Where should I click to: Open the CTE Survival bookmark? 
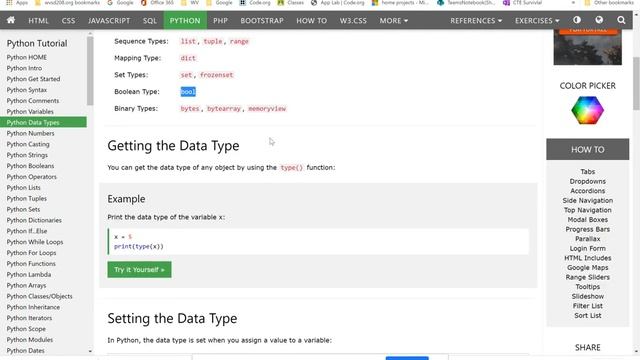point(523,2)
